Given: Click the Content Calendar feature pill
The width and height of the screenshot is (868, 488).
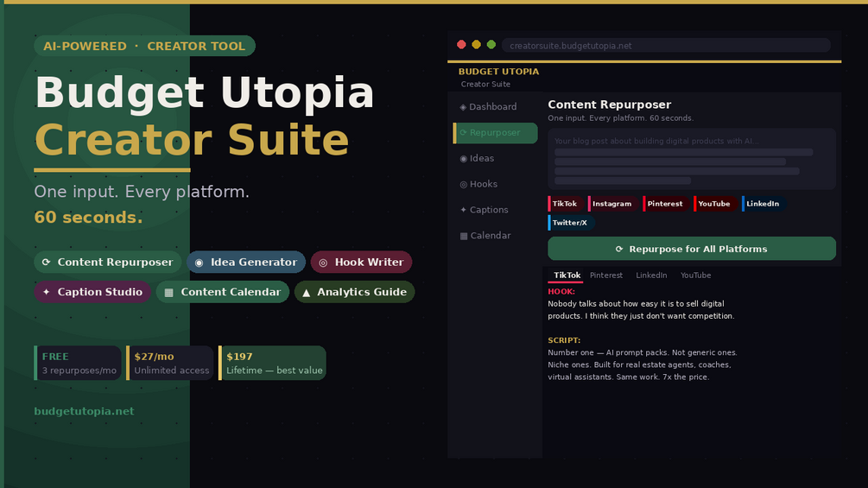Looking at the screenshot, I should pyautogui.click(x=223, y=292).
